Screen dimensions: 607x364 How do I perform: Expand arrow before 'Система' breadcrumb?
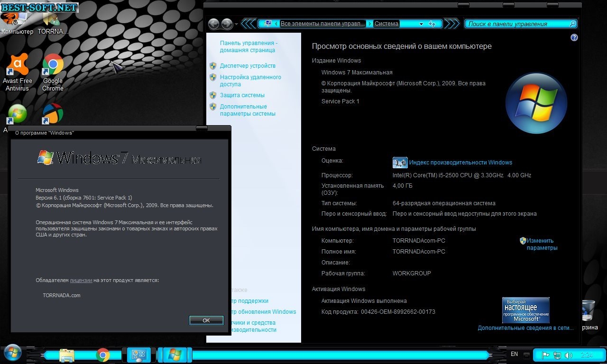coord(369,23)
